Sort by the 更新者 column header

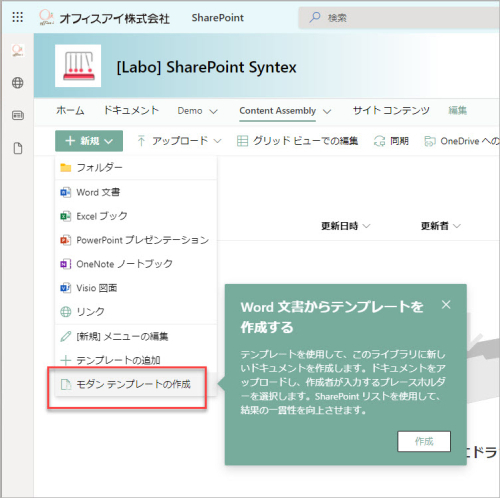tap(440, 226)
